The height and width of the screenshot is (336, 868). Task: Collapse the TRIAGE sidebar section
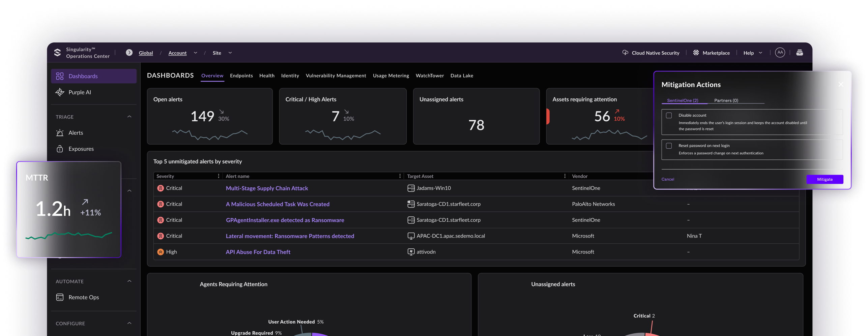tap(129, 117)
